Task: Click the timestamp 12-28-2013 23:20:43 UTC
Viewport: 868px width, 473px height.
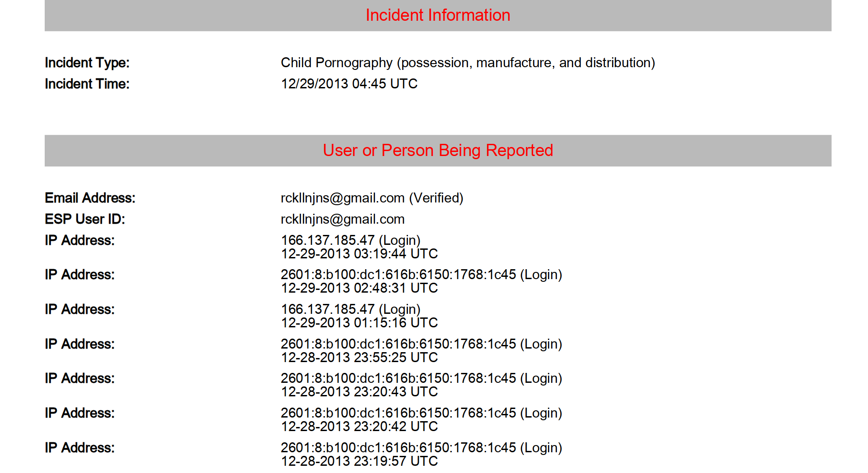Action: click(x=359, y=392)
